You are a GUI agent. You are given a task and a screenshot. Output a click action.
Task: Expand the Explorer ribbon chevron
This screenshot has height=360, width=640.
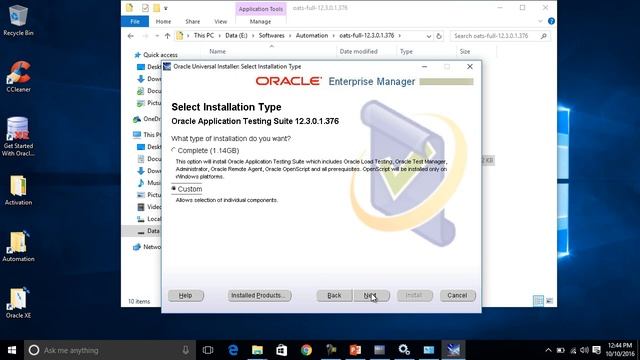(540, 21)
